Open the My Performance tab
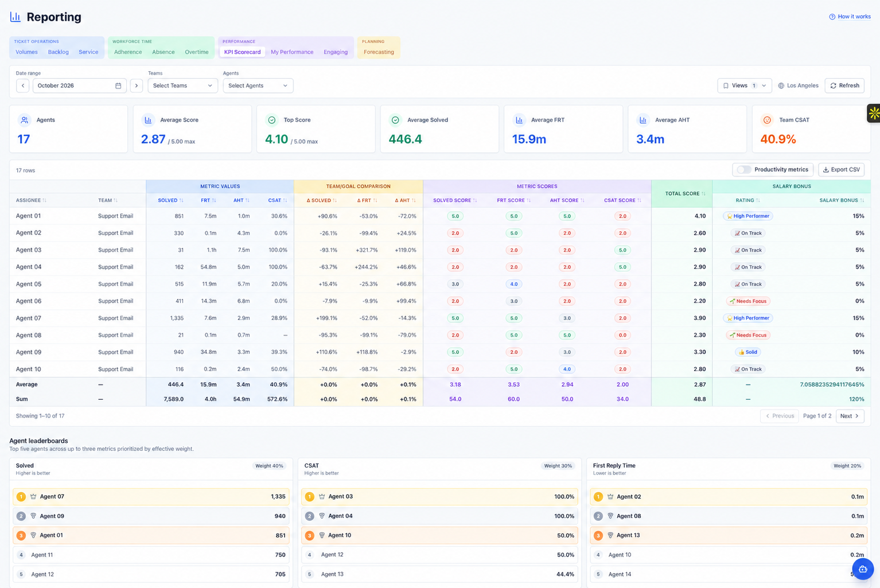The height and width of the screenshot is (588, 880). (292, 52)
